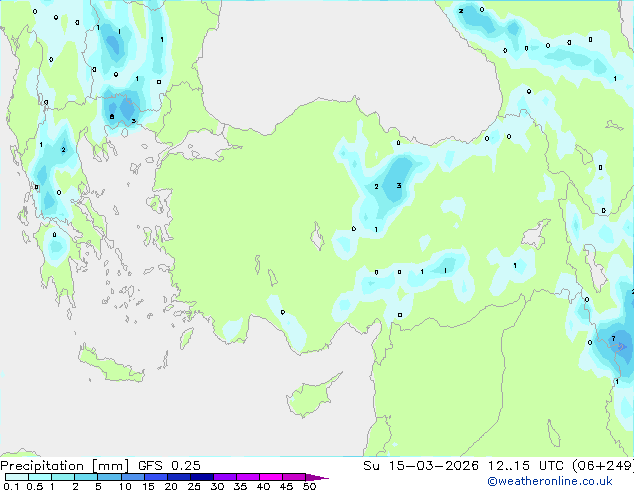
Task: Click the "GFS 0.25" model label
Action: 169,465
